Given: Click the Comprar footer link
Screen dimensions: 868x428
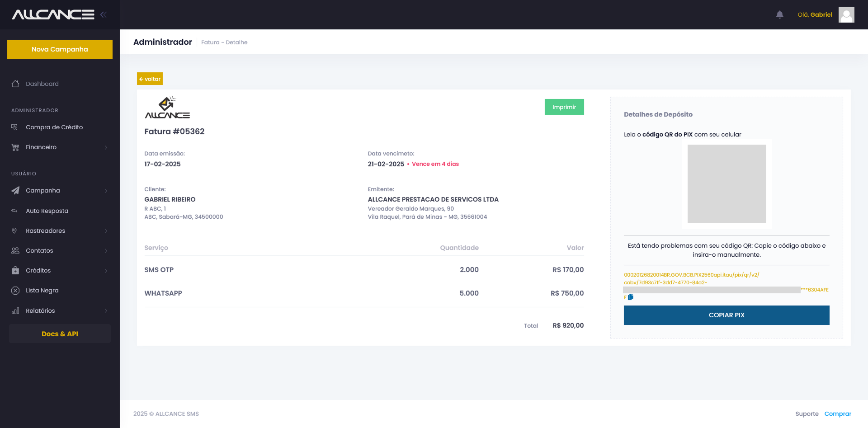Looking at the screenshot, I should (x=838, y=414).
